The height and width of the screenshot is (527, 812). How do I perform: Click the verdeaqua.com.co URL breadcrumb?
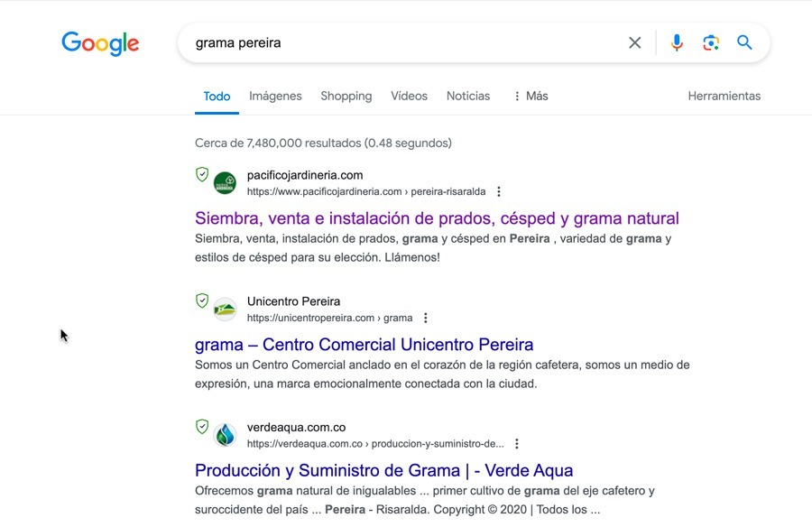[375, 444]
